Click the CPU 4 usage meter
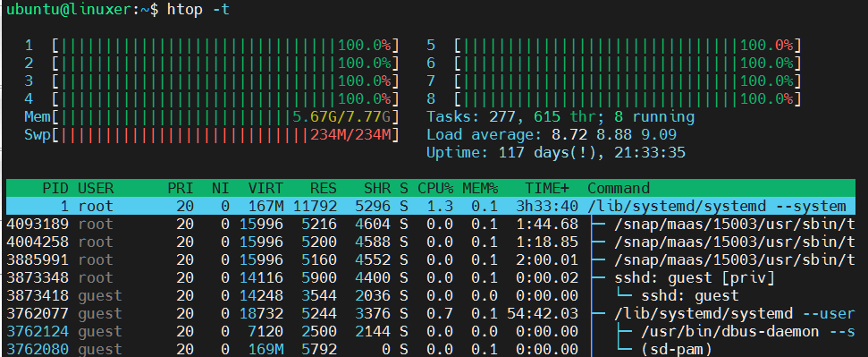The width and height of the screenshot is (868, 357). click(x=212, y=99)
